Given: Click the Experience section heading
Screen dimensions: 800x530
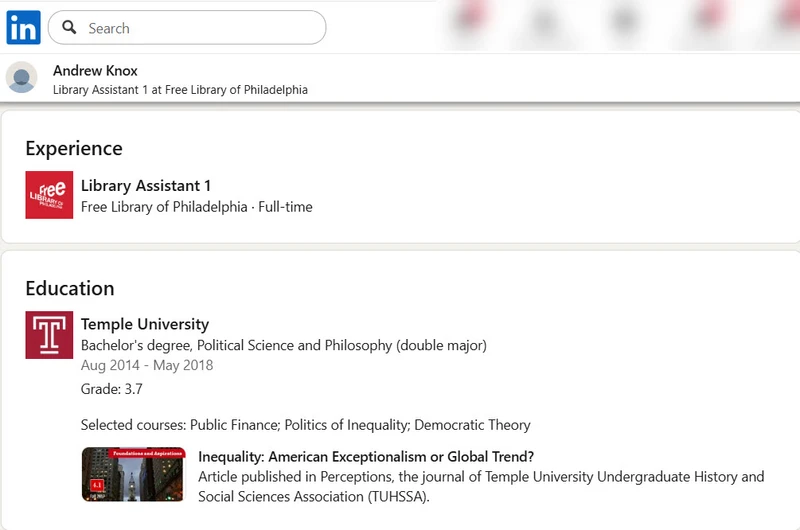Looking at the screenshot, I should (74, 149).
